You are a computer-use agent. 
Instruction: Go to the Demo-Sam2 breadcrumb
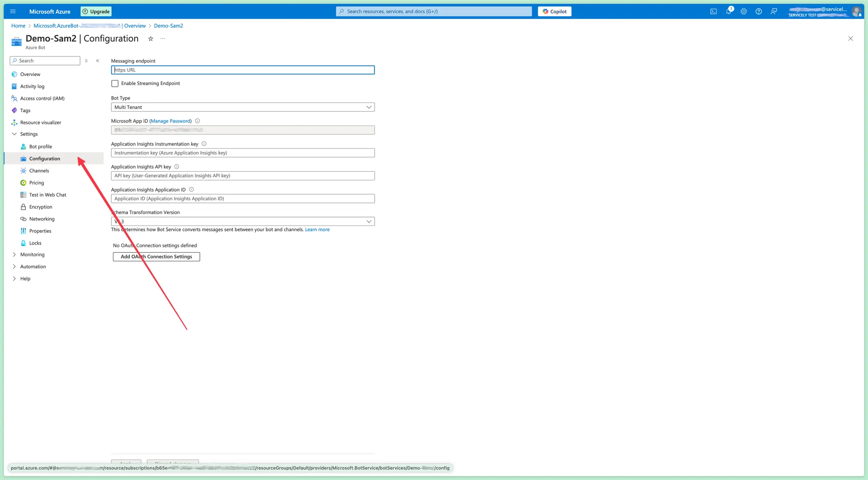[x=169, y=26]
